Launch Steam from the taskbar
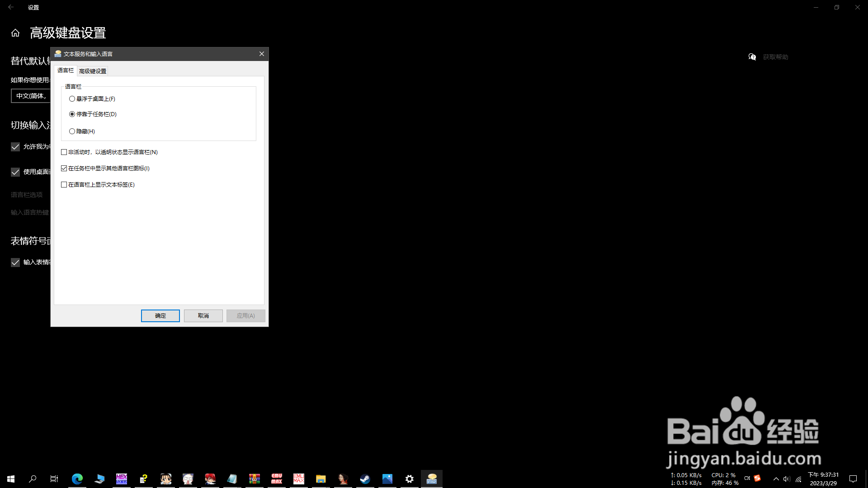Viewport: 868px width, 488px height. click(365, 479)
